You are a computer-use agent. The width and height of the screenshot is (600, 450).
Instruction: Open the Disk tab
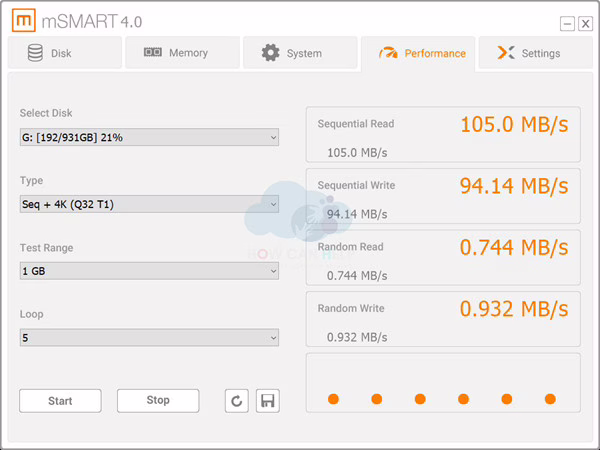click(x=65, y=53)
